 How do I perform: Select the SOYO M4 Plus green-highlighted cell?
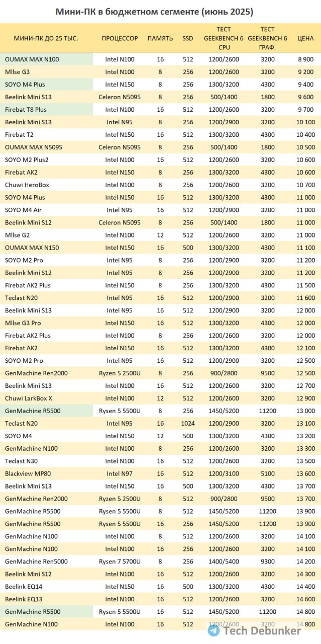[46, 85]
